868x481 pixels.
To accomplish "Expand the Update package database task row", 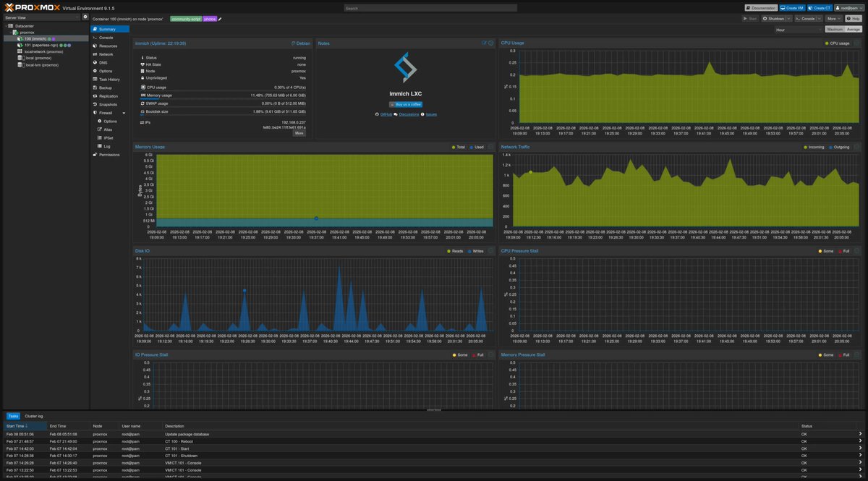I will tap(860, 434).
